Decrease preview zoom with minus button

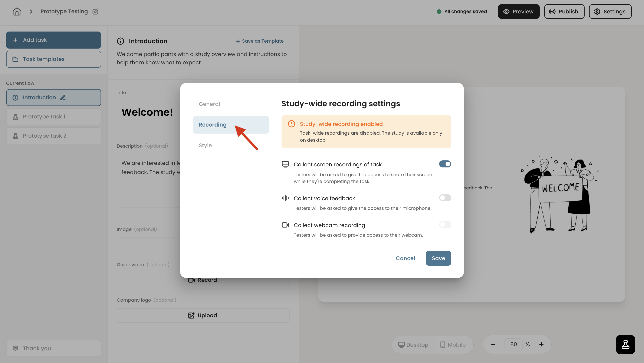click(493, 344)
